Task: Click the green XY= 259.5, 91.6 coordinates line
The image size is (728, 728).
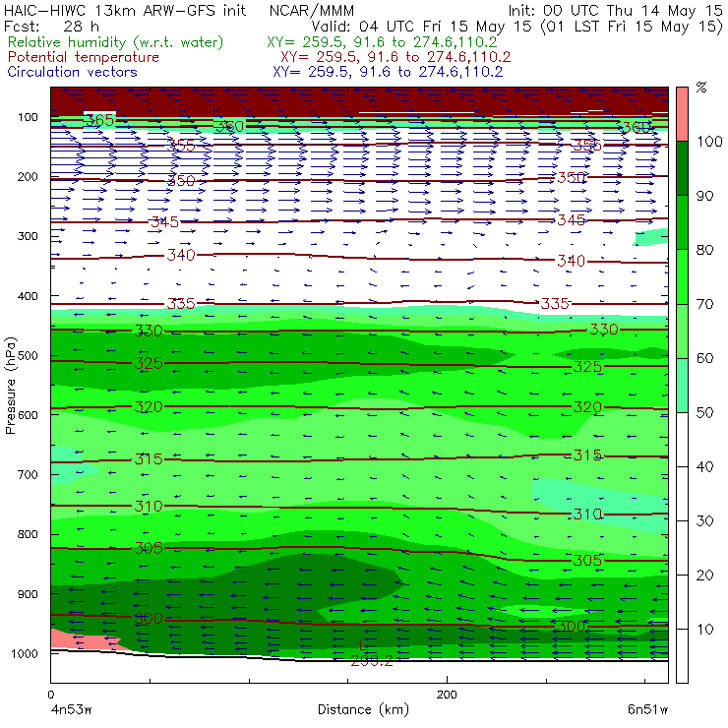Action: pos(382,42)
